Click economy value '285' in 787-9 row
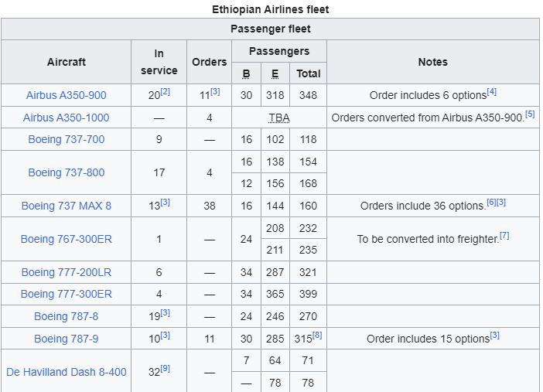Image resolution: width=543 pixels, height=392 pixels. (x=275, y=339)
